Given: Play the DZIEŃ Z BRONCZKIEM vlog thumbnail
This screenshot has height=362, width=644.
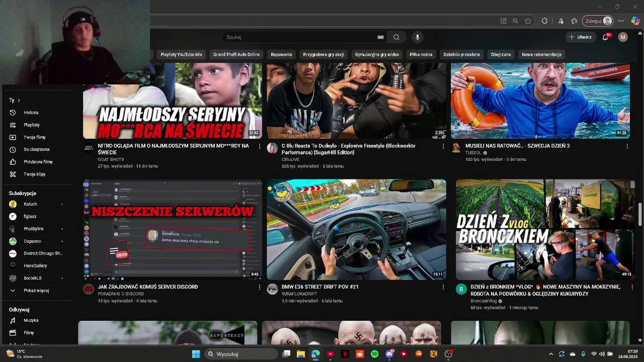Looking at the screenshot, I should click(x=545, y=230).
